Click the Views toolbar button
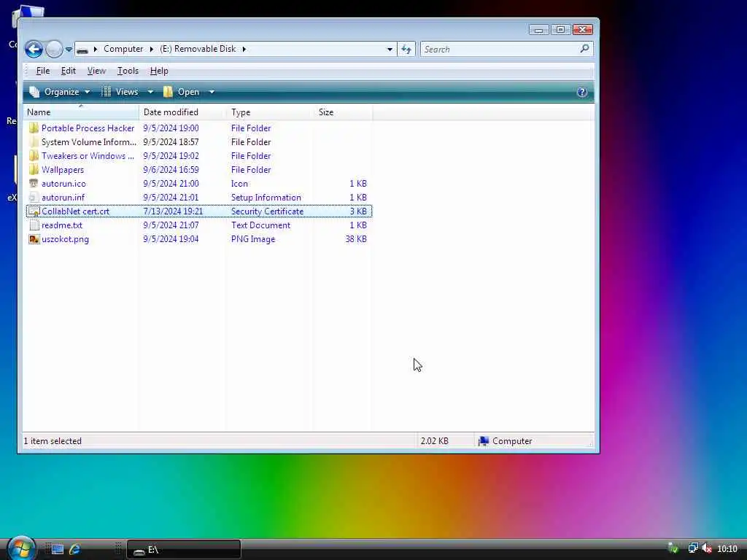747x560 pixels. pos(120,92)
